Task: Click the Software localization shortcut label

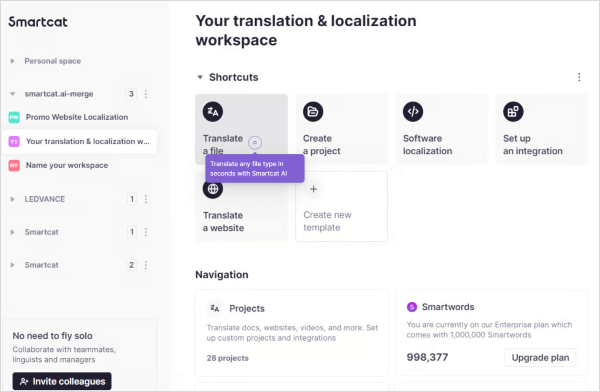Action: 427,144
